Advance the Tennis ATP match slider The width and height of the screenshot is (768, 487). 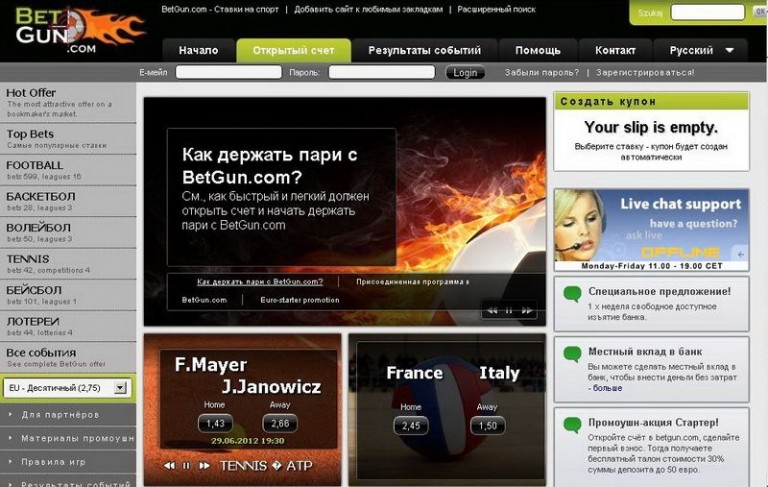point(204,465)
